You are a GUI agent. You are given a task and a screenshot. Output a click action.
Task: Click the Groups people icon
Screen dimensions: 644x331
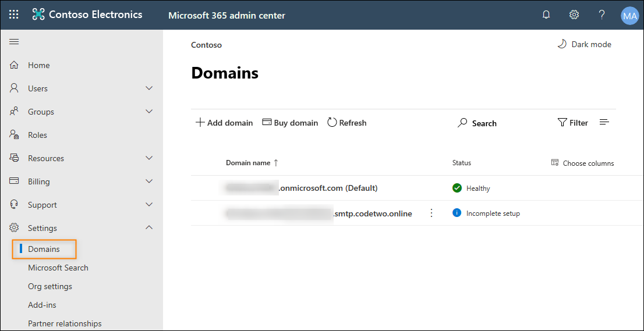(15, 112)
